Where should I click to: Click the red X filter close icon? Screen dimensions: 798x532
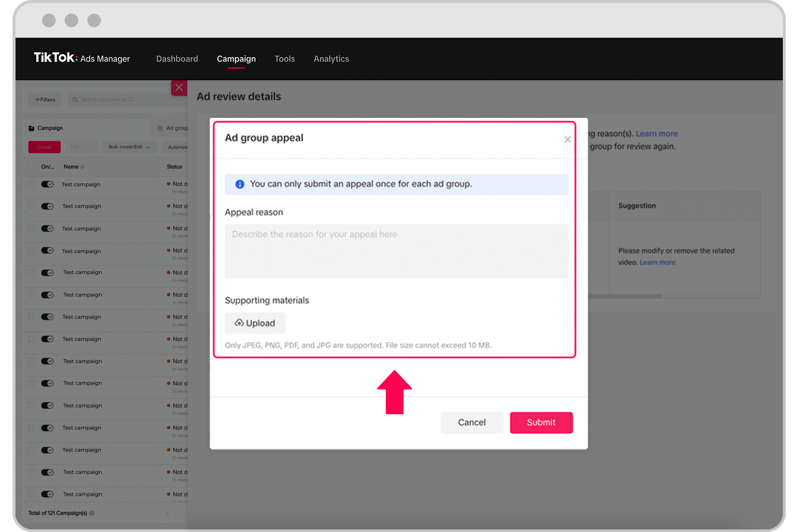[180, 87]
